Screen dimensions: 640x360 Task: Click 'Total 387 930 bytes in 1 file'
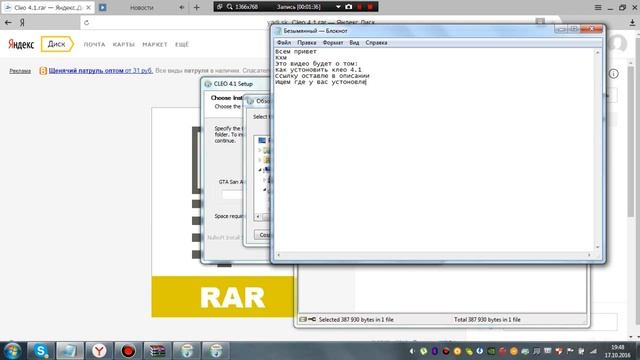pyautogui.click(x=487, y=320)
